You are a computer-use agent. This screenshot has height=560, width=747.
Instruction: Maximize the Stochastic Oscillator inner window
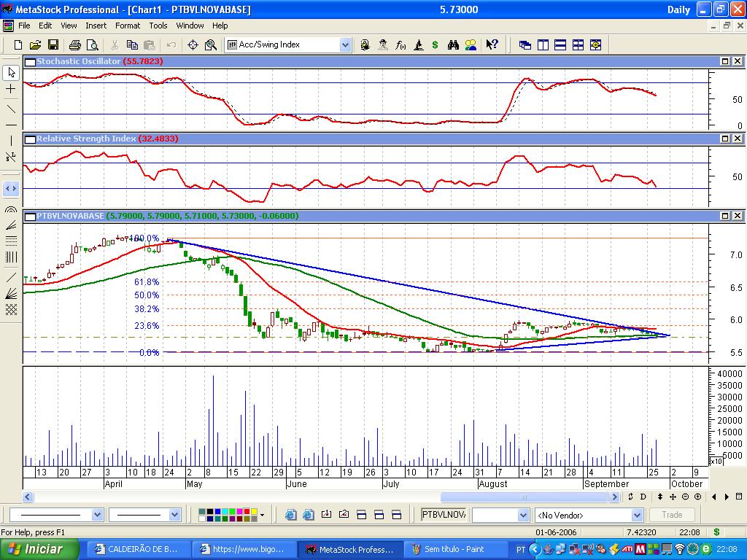[x=726, y=62]
